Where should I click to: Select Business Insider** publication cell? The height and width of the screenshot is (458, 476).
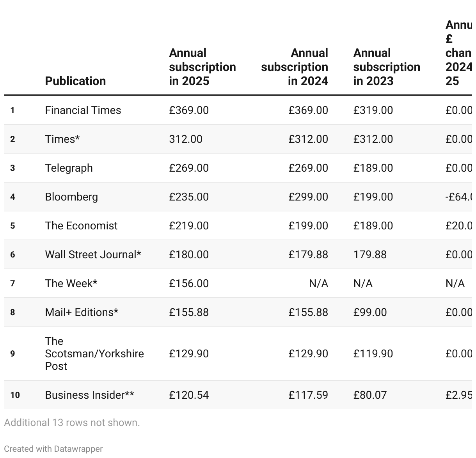89,395
